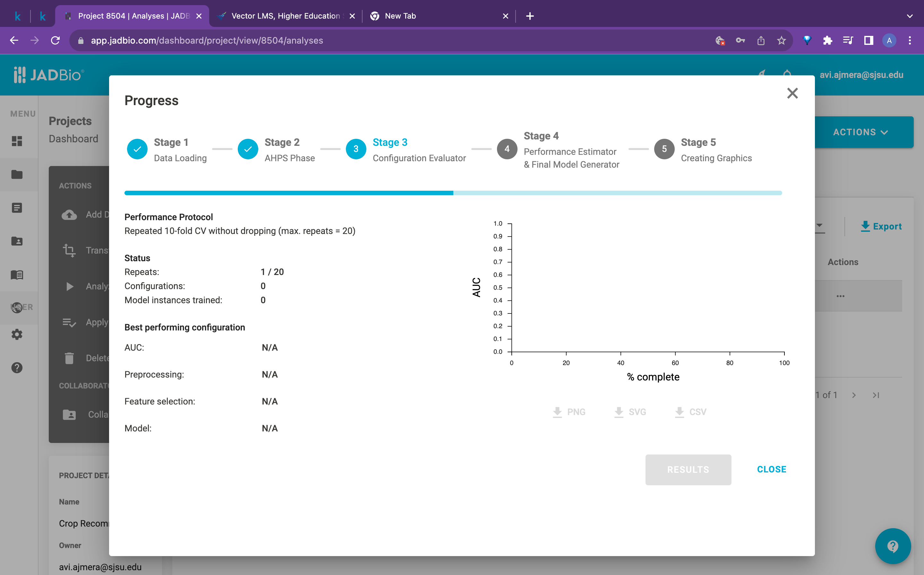Click CLOSE to dismiss the Progress dialog
Viewport: 924px width, 575px height.
[x=771, y=469]
